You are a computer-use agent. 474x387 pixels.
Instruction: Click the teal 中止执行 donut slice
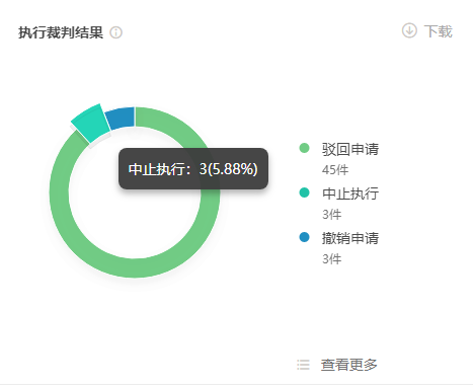[x=91, y=123]
